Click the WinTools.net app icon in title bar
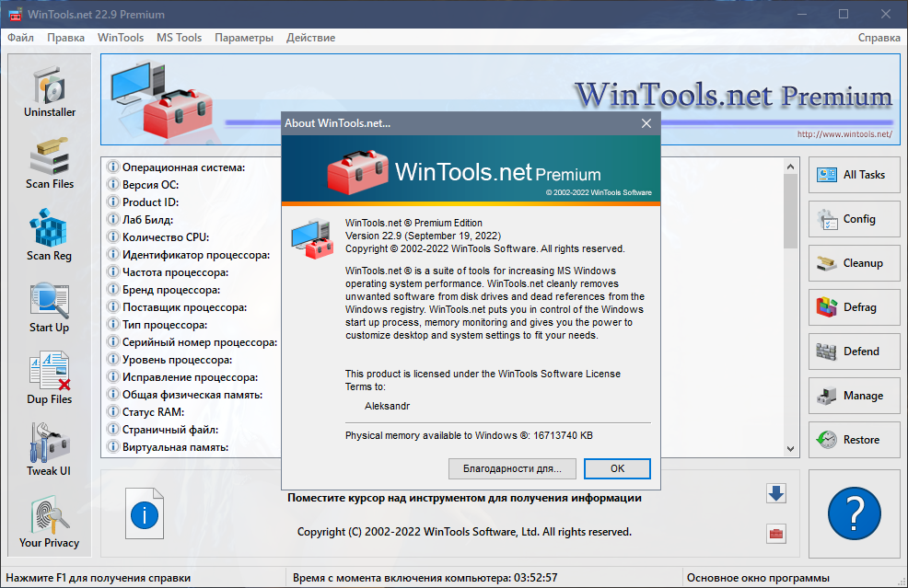908x588 pixels. (x=15, y=15)
